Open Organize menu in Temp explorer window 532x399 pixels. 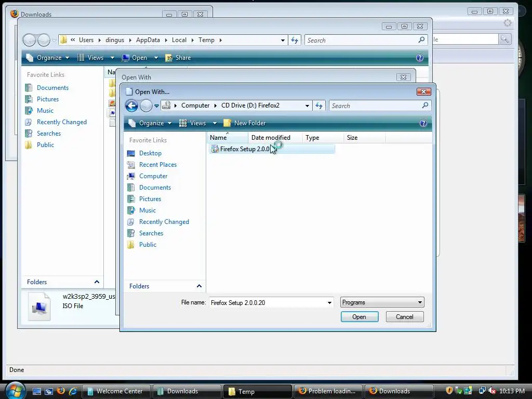[x=48, y=58]
